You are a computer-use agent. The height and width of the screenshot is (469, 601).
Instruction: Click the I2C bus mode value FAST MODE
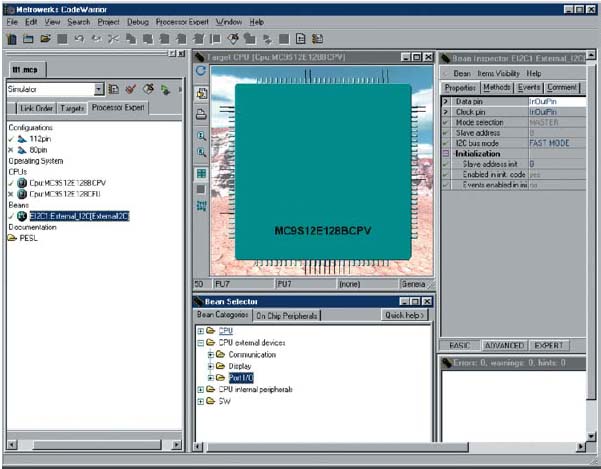point(557,143)
